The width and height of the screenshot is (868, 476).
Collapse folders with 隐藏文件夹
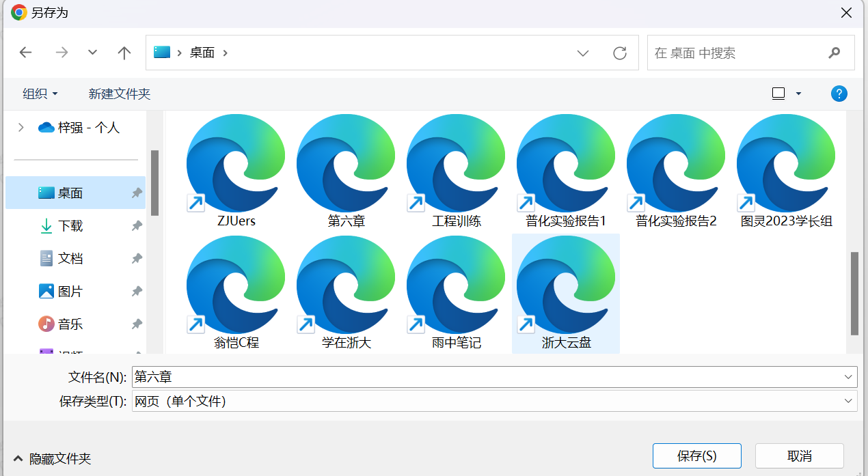click(52, 458)
